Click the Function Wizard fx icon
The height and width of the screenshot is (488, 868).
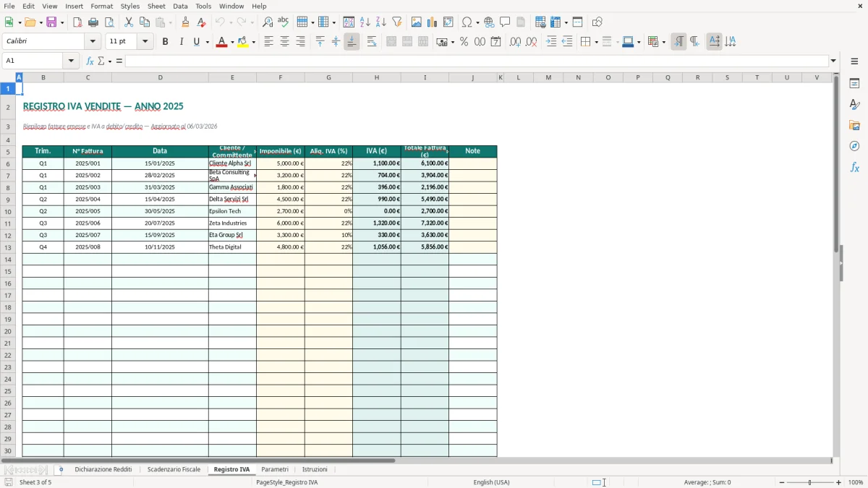(x=90, y=61)
